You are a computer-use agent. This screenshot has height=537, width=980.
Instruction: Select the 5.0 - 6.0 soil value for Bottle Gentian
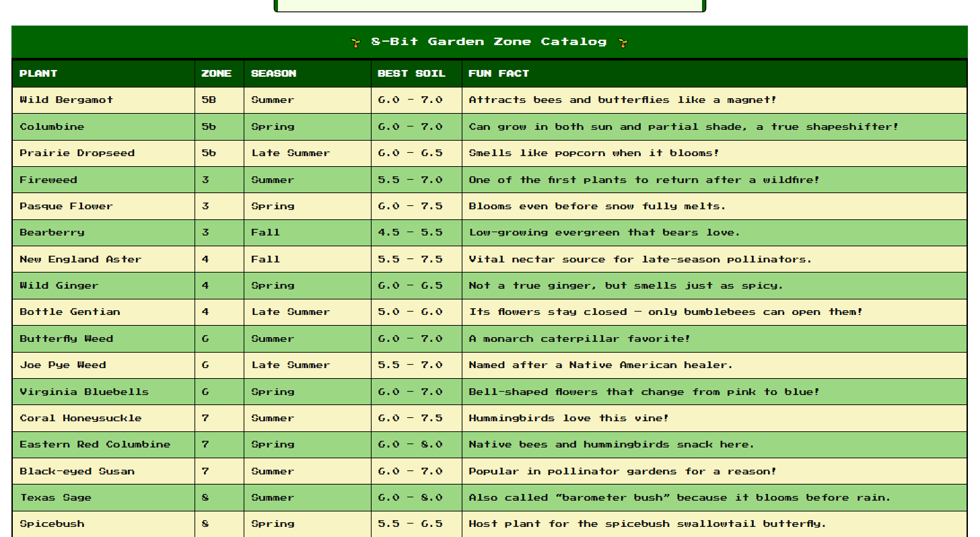coord(410,312)
